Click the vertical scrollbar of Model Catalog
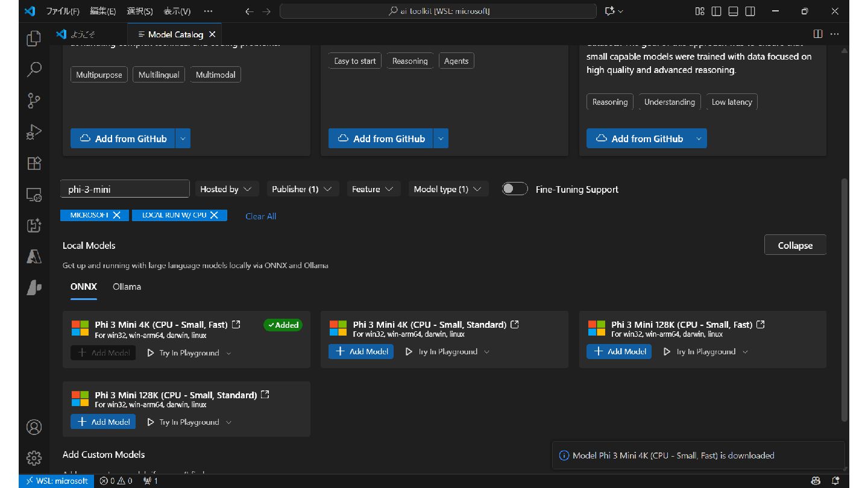 pyautogui.click(x=844, y=300)
